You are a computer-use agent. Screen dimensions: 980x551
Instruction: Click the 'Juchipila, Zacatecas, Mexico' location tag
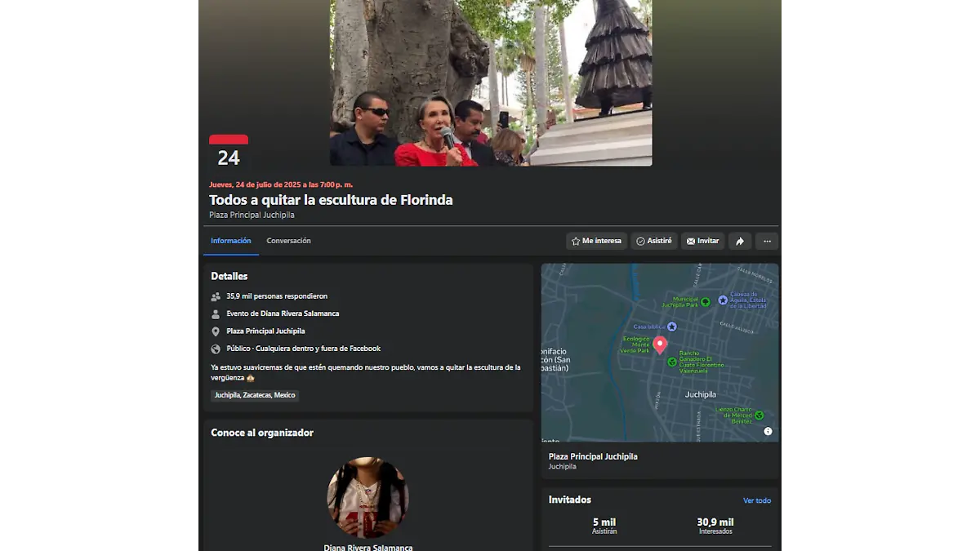point(256,395)
